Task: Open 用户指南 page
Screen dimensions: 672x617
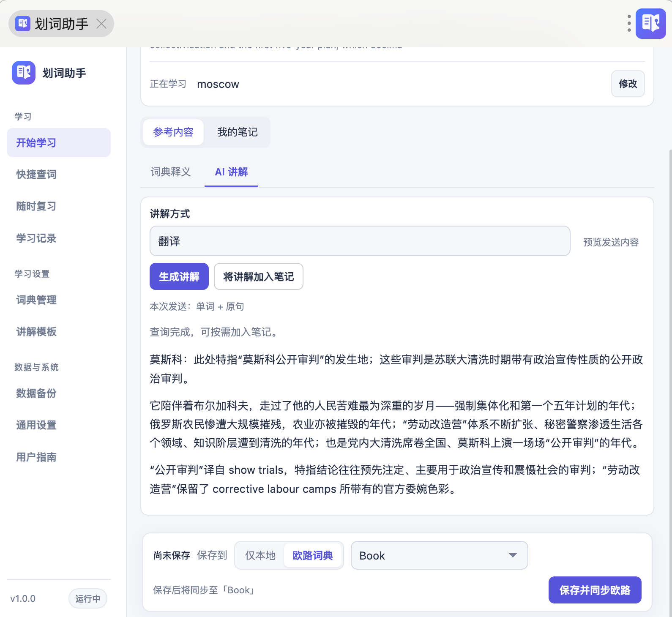Action: (59, 457)
